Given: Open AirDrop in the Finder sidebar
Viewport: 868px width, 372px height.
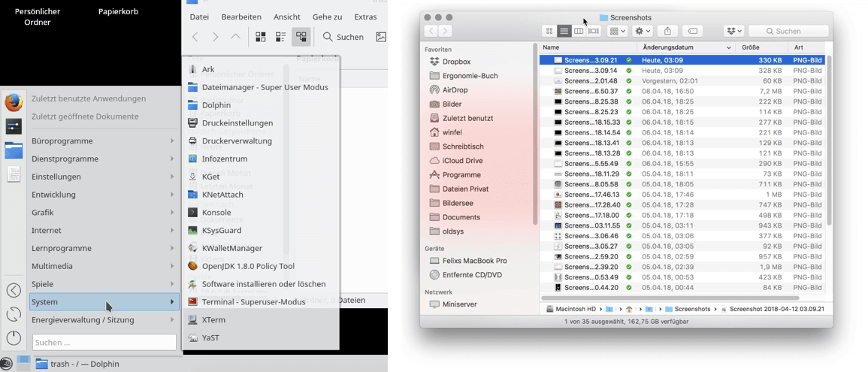Looking at the screenshot, I should click(455, 90).
